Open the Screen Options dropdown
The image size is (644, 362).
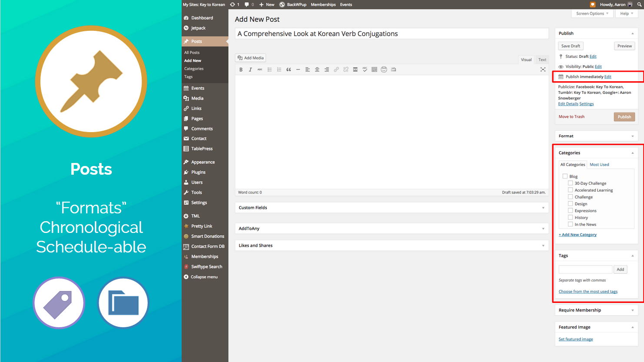tap(592, 13)
